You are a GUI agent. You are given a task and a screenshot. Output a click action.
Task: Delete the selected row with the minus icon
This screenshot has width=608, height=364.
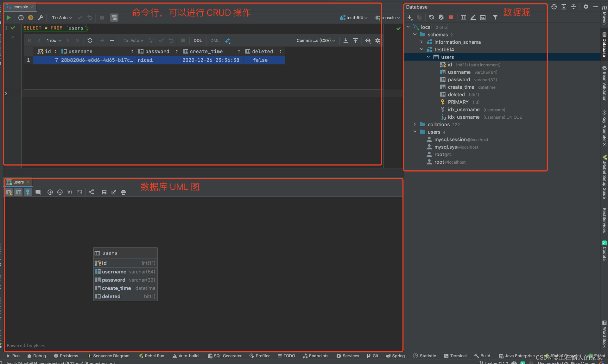point(112,41)
